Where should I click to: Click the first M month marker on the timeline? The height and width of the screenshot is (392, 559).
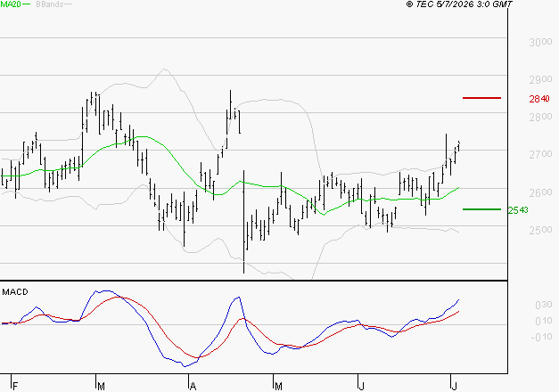101,386
